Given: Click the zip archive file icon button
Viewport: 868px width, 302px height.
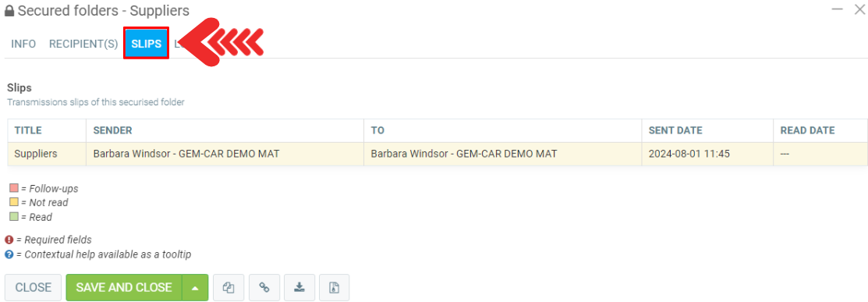Looking at the screenshot, I should [334, 288].
